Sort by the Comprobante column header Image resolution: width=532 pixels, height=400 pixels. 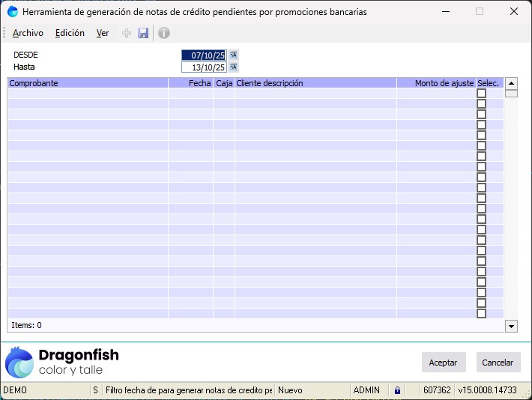88,83
